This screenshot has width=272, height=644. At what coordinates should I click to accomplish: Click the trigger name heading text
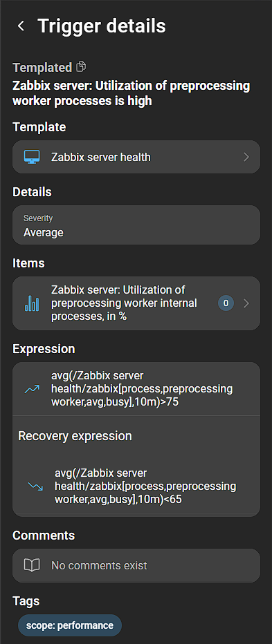point(132,93)
